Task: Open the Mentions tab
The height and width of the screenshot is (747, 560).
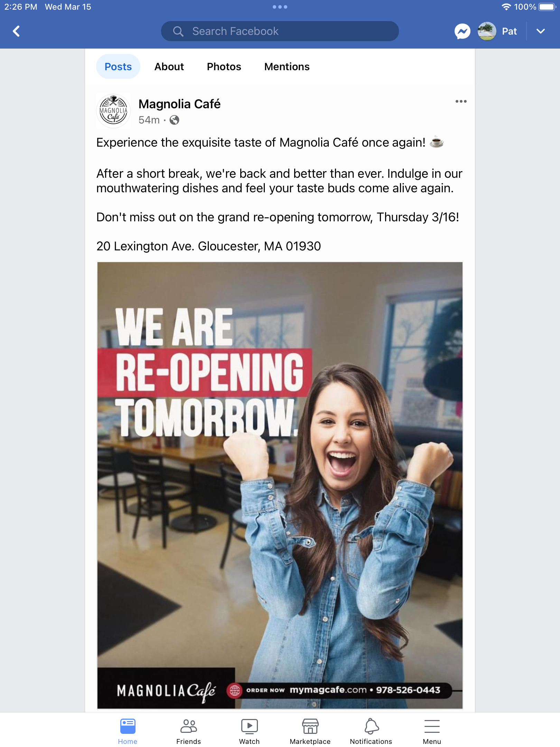Action: coord(287,67)
